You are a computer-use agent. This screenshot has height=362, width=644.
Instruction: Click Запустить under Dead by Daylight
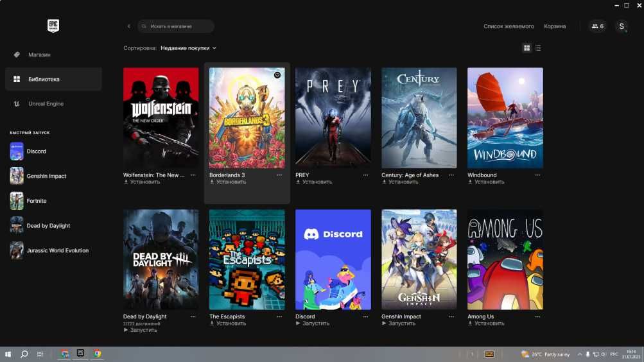tap(141, 330)
